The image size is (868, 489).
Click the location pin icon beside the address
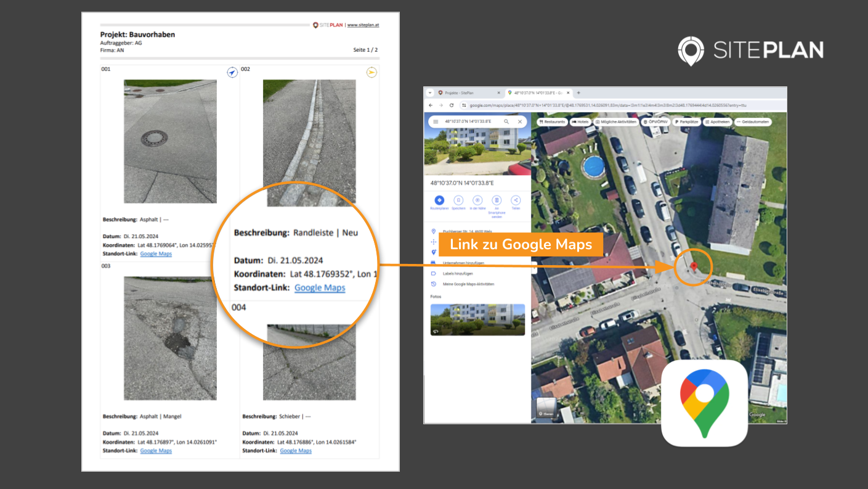click(434, 231)
